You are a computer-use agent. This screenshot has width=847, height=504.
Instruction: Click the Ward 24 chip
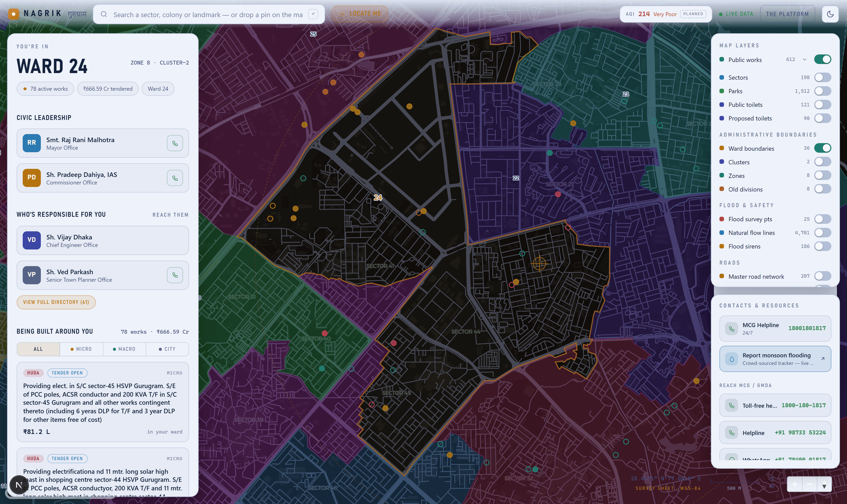pyautogui.click(x=158, y=89)
